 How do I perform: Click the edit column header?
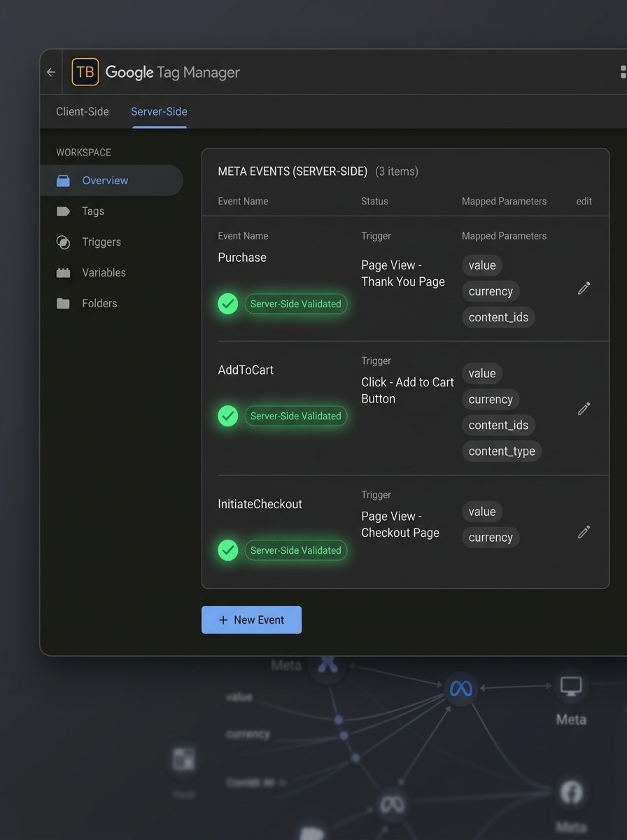point(584,201)
